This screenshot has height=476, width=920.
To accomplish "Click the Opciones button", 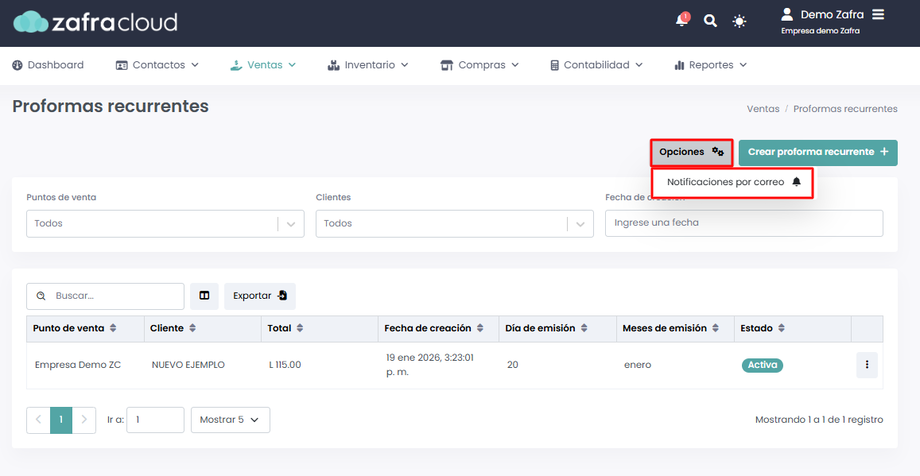I will (x=691, y=152).
